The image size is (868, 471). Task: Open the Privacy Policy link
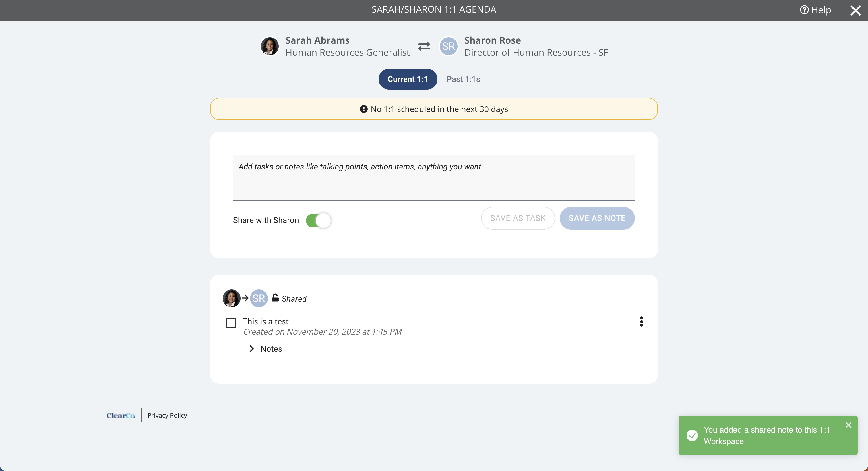click(167, 415)
